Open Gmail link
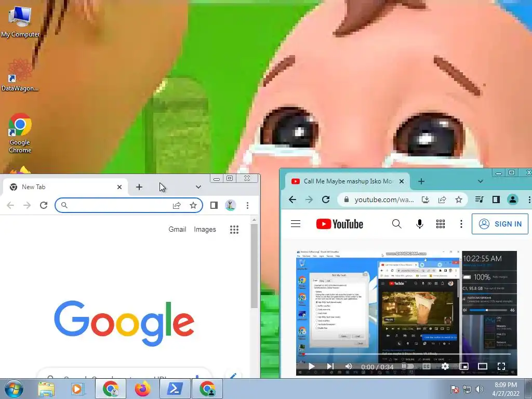532x399 pixels. tap(177, 229)
